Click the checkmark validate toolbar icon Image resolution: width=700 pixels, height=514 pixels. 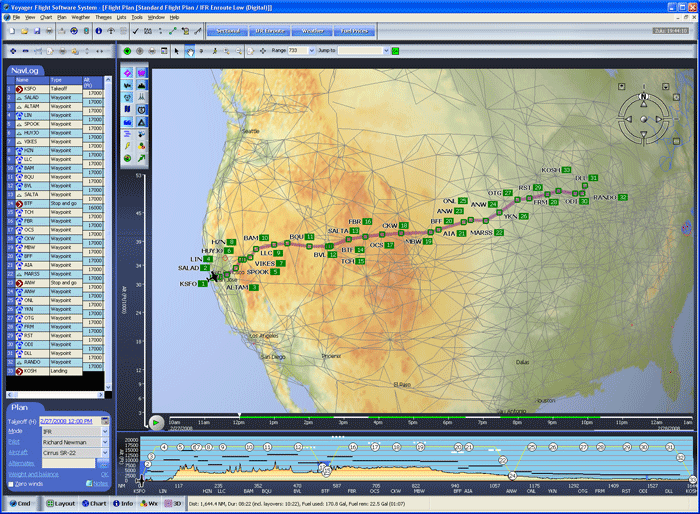pyautogui.click(x=136, y=31)
